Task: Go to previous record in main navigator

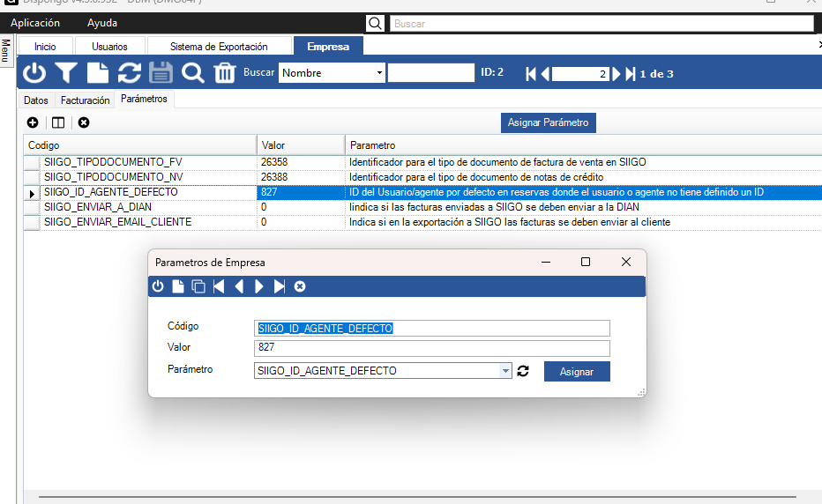Action: (x=545, y=74)
